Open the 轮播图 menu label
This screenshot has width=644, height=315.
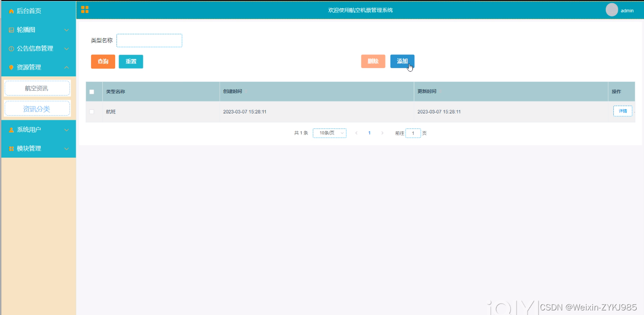tap(26, 30)
